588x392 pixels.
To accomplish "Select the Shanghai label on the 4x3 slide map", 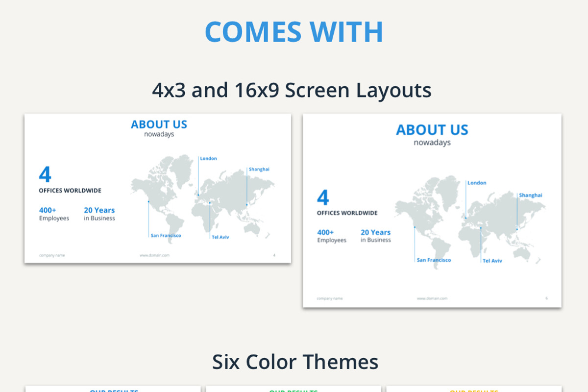I will click(531, 195).
